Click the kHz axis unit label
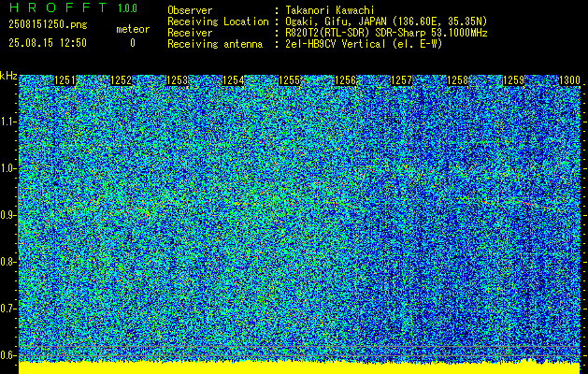588x374 pixels. click(8, 76)
